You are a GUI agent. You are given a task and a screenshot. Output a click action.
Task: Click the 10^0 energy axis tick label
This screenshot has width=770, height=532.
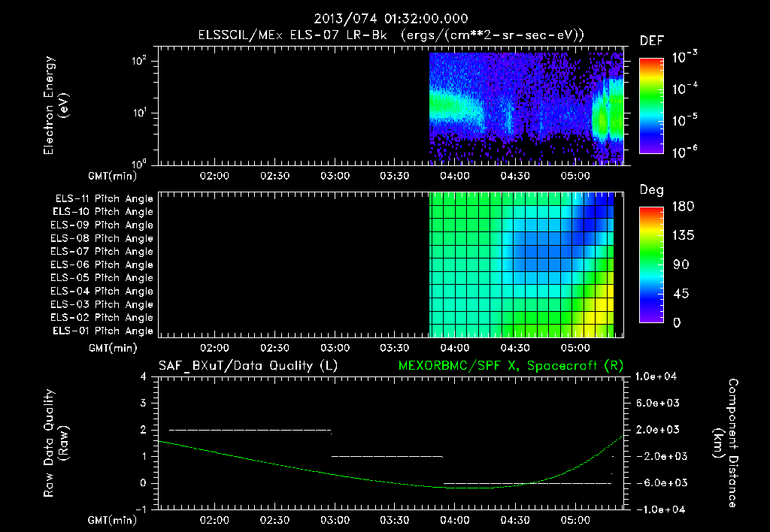coord(139,163)
